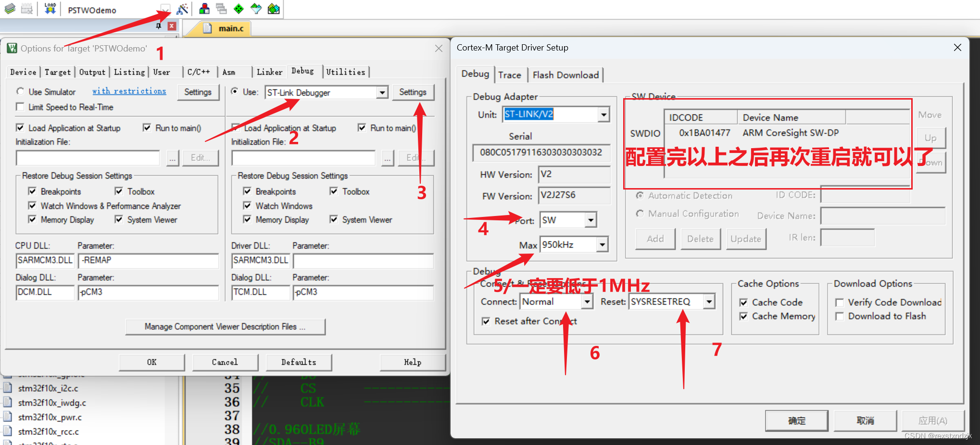
Task: Open the Manage Run-Time Environment icon
Action: 204,9
